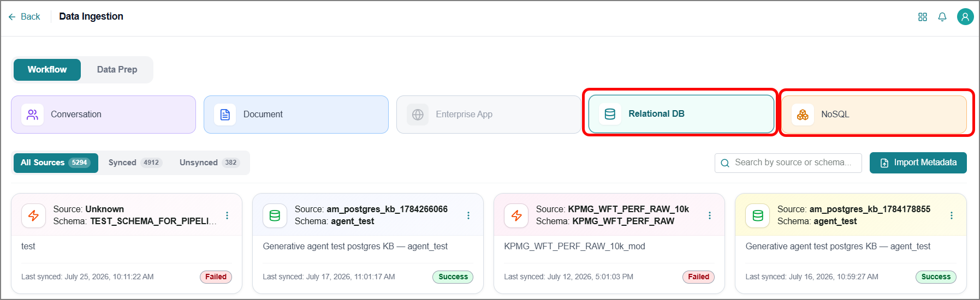
Task: Open options menu for the Unknown source card
Action: coord(227,215)
